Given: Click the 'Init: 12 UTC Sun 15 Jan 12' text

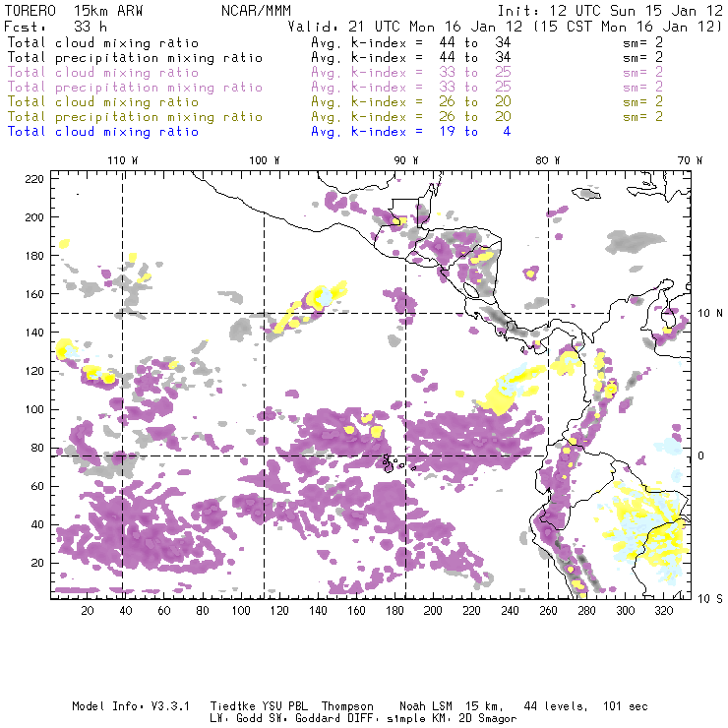Looking at the screenshot, I should click(x=610, y=11).
